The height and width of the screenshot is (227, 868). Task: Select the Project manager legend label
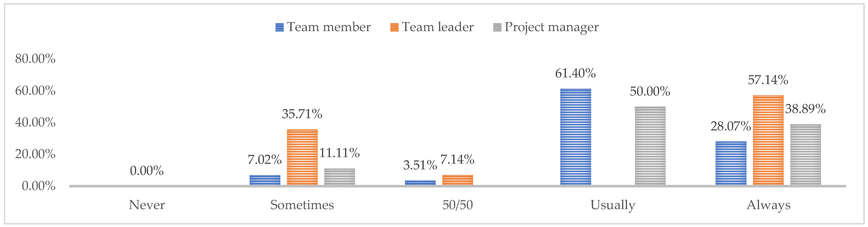551,27
